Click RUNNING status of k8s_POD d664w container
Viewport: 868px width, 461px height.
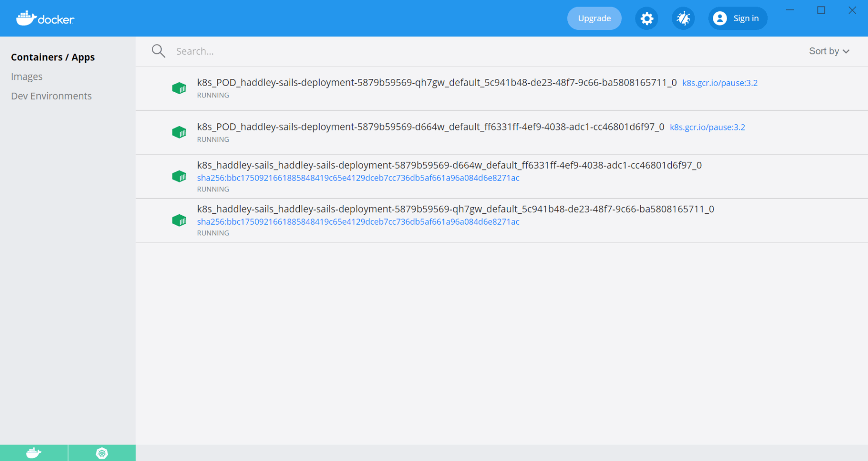coord(213,139)
